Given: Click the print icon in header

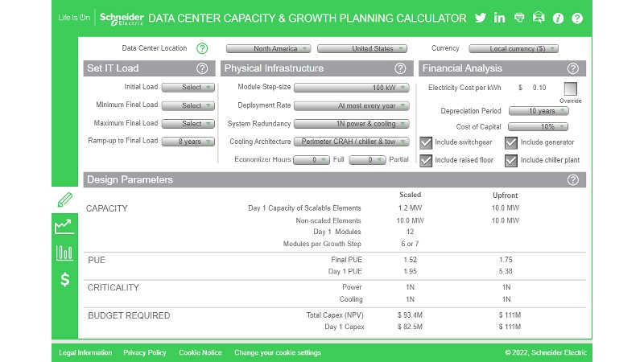Looking at the screenshot, I should [519, 18].
